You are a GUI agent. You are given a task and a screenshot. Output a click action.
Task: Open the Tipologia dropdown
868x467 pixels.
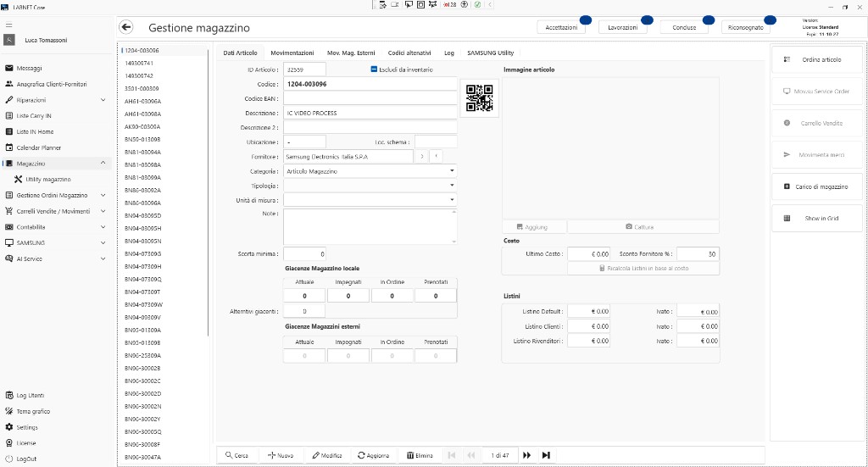coord(452,186)
